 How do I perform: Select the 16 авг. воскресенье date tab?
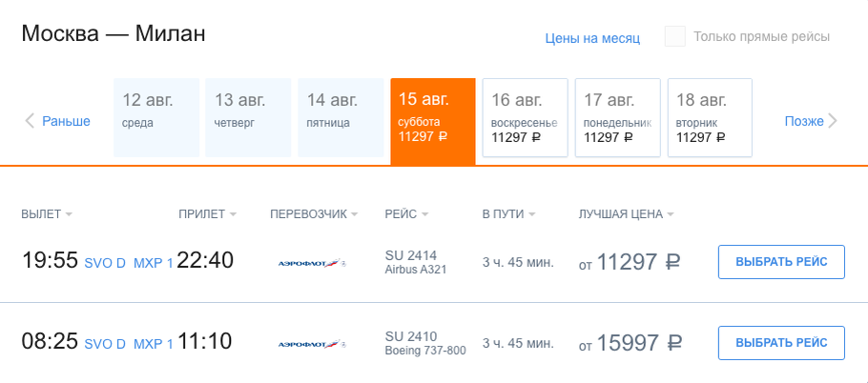coord(525,117)
